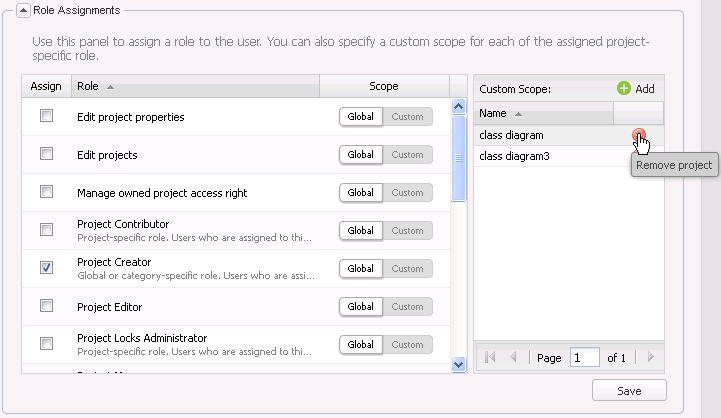The image size is (721, 418).
Task: Sort roles by the Role column header
Action: click(95, 87)
